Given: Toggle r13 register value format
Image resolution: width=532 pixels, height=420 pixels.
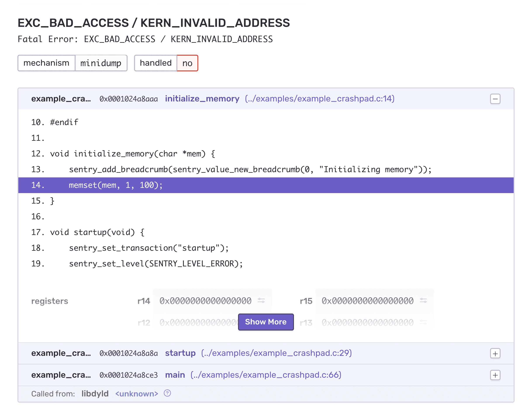Looking at the screenshot, I should point(423,322).
